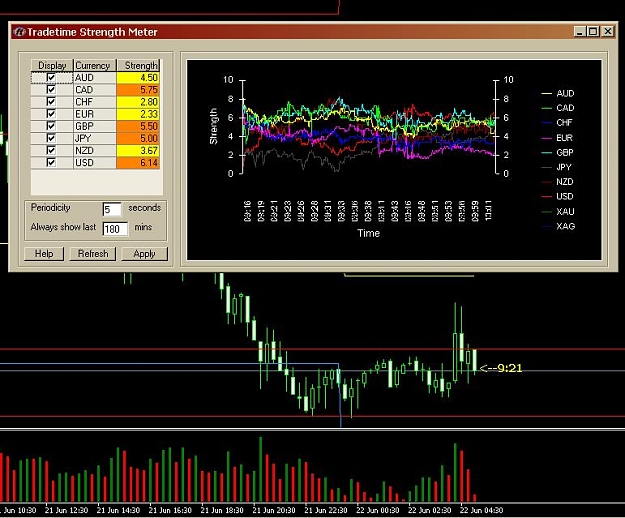Click the Time axis label on chart
Viewport: 625px width, 518px height.
[x=368, y=233]
